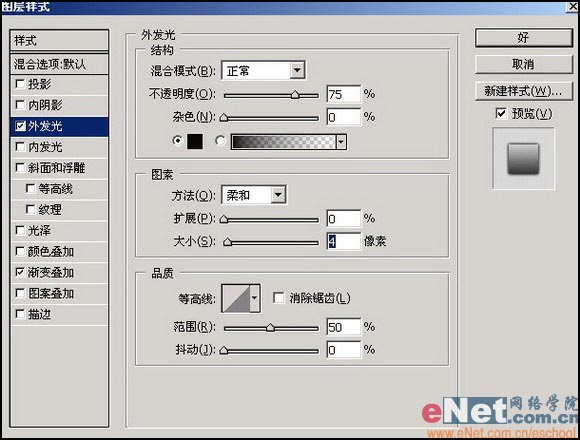
Task: Enable 斜面和浮雕 bevel and emboss checkbox
Action: [20, 168]
